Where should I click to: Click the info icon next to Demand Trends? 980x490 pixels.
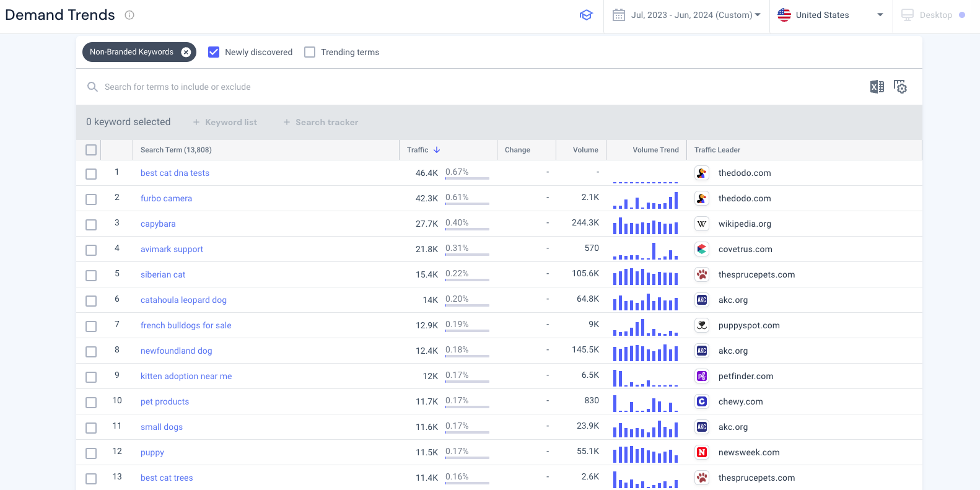[x=129, y=15]
